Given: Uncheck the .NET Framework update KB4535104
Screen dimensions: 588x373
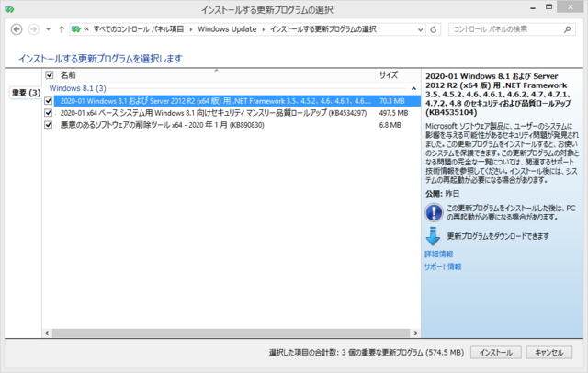Looking at the screenshot, I should (x=48, y=101).
